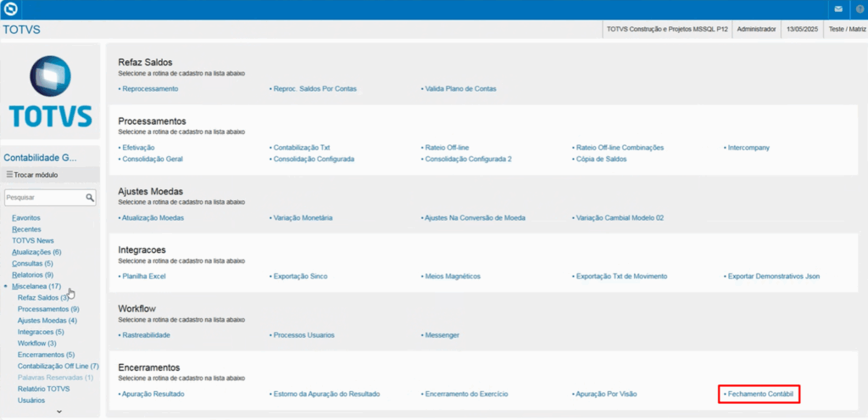This screenshot has height=420, width=868.
Task: Open Cópia de Saldos routine
Action: click(601, 159)
